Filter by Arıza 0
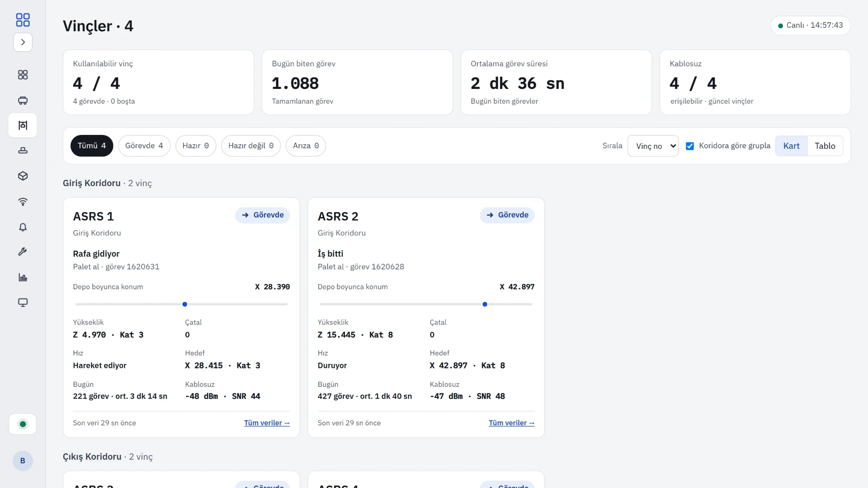The image size is (868, 488). coord(306,146)
